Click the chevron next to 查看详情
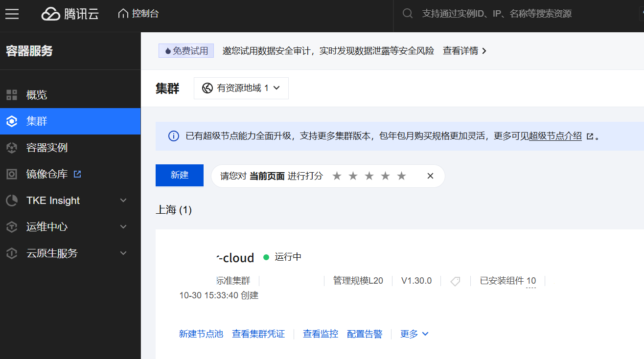This screenshot has width=644, height=359. pyautogui.click(x=484, y=51)
